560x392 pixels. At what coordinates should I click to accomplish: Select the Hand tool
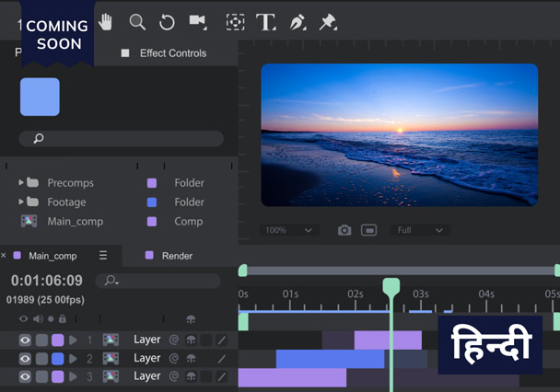(x=105, y=22)
